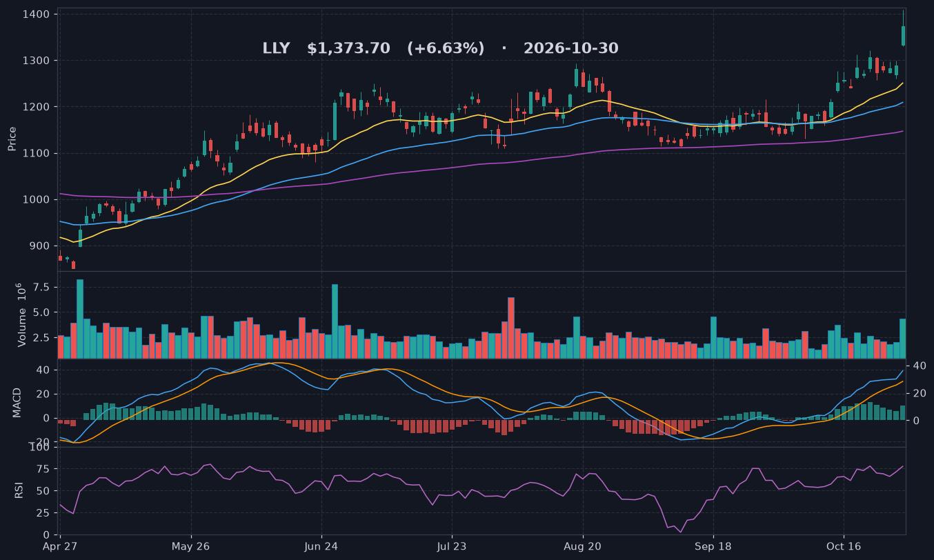Click the May 26 date label
The image size is (934, 560).
tap(190, 546)
